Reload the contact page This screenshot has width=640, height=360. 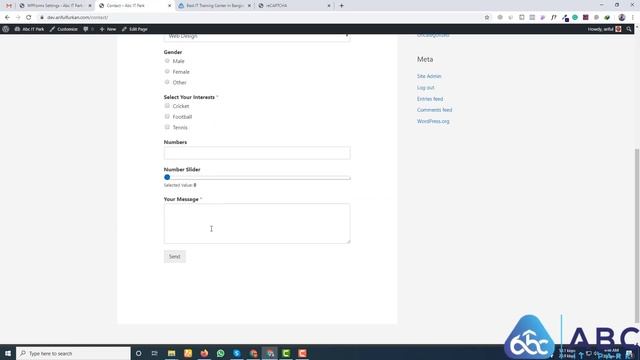(29, 18)
